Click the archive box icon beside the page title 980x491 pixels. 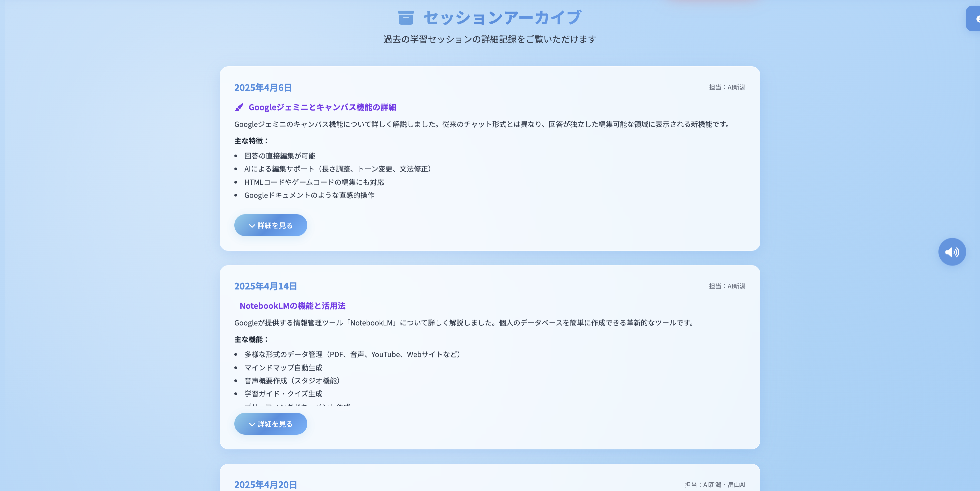[x=406, y=17]
